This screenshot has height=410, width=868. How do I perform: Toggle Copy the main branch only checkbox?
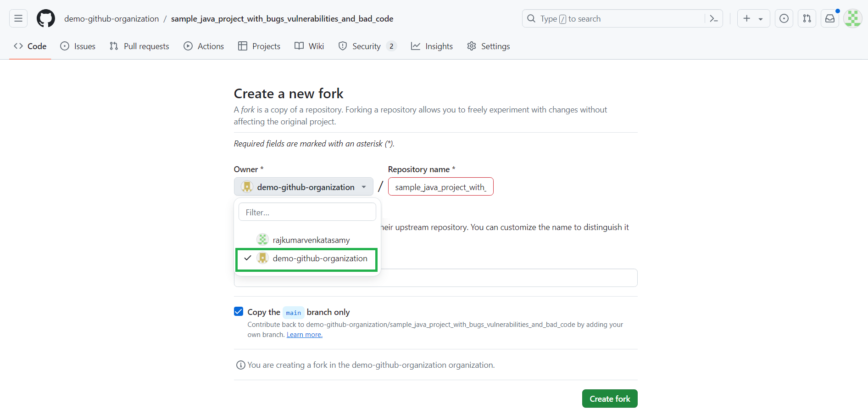[239, 312]
